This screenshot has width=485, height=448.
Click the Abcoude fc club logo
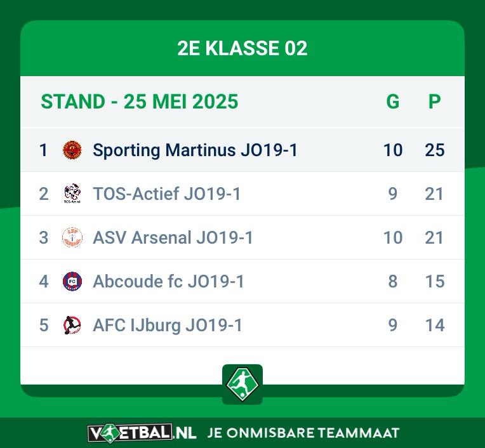coord(72,281)
